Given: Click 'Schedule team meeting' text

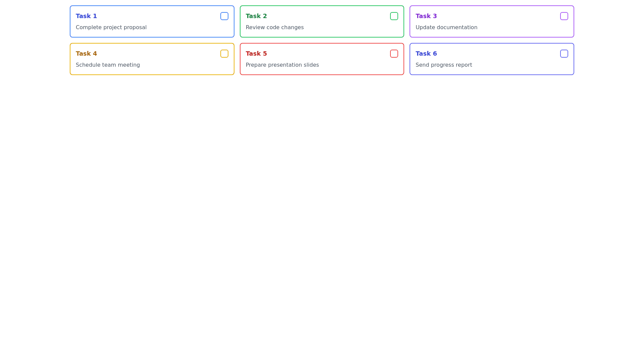Looking at the screenshot, I should [108, 65].
